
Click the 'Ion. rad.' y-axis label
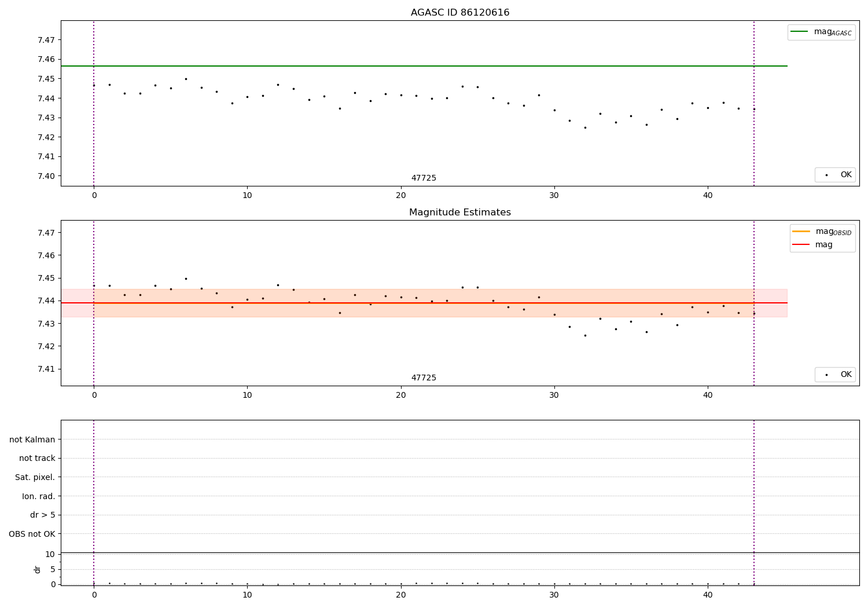pyautogui.click(x=39, y=496)
